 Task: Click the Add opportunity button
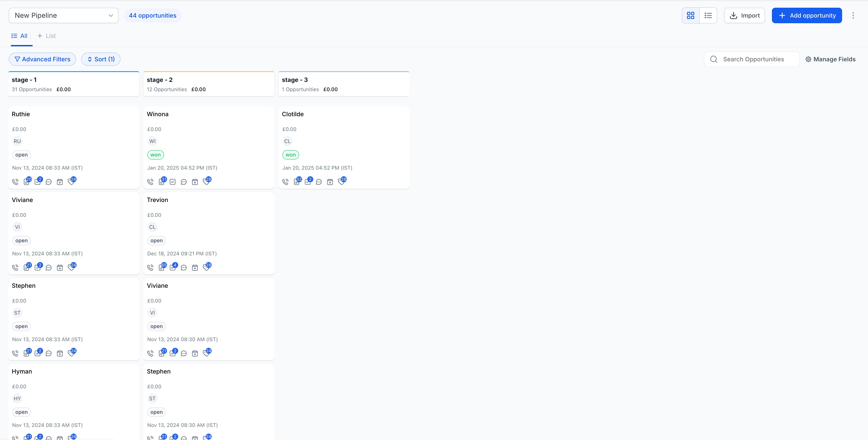pos(807,15)
